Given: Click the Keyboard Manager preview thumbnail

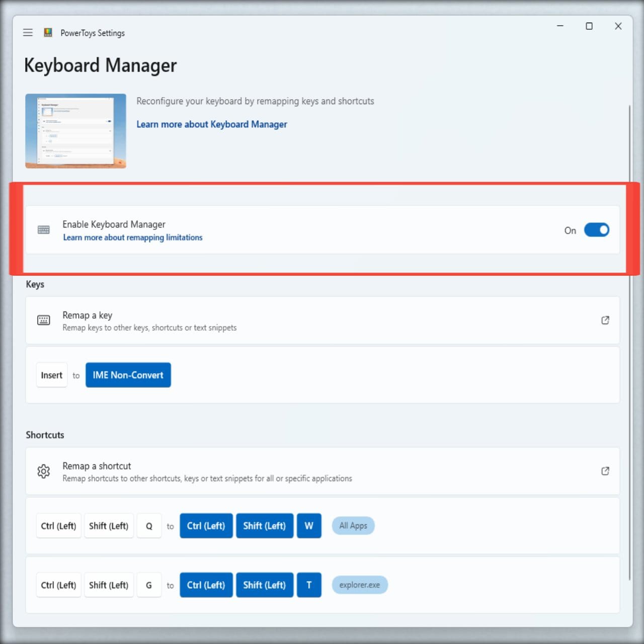Looking at the screenshot, I should (75, 131).
